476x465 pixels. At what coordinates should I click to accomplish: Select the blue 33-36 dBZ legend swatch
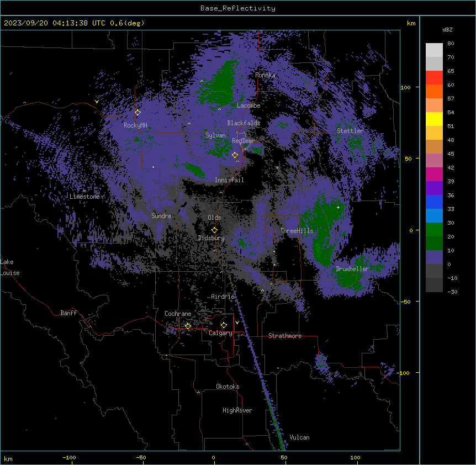point(434,202)
